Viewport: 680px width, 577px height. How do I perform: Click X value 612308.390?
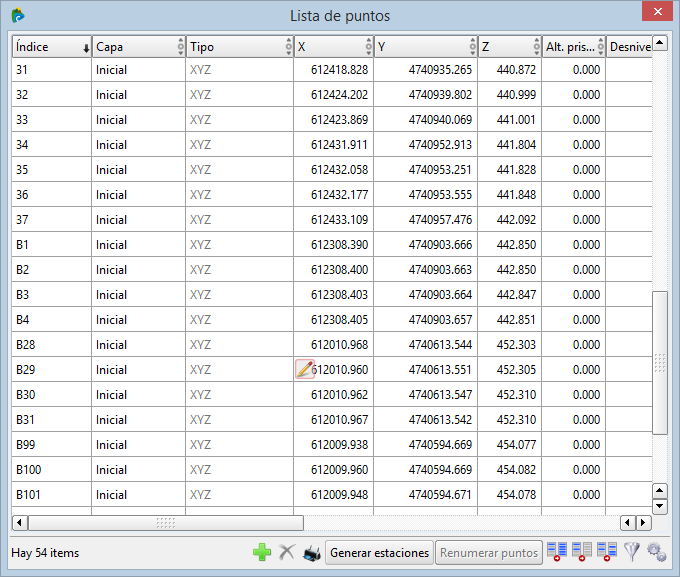pyautogui.click(x=339, y=245)
